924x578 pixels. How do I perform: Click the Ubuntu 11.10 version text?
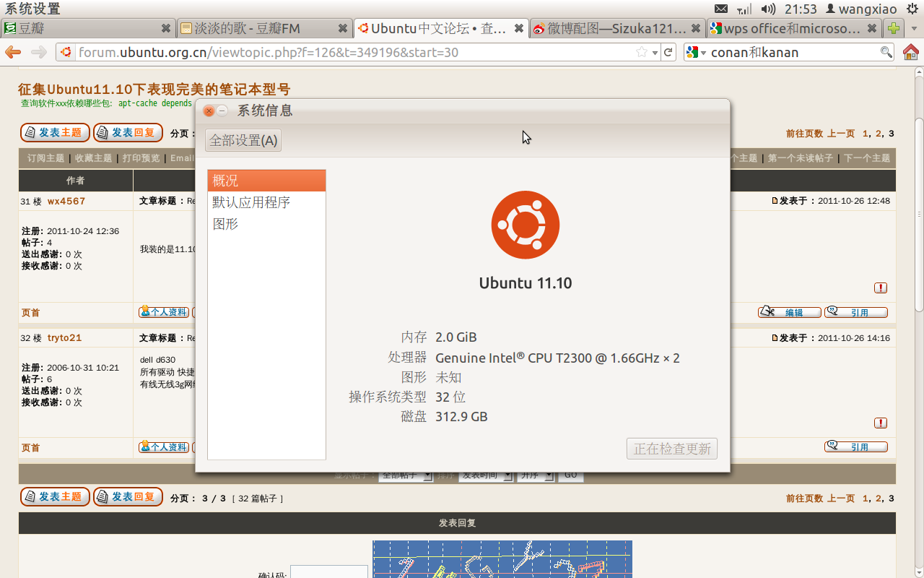[526, 283]
